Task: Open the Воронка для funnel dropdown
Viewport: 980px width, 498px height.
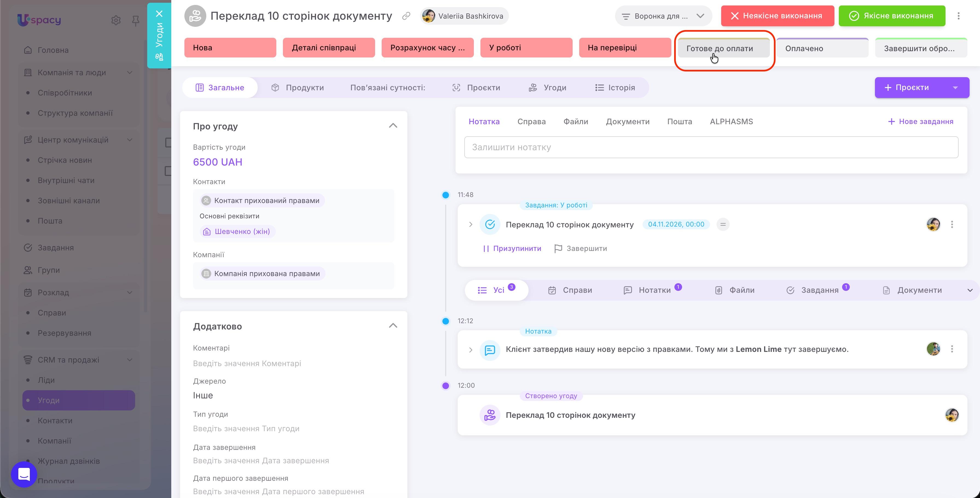Action: tap(663, 16)
